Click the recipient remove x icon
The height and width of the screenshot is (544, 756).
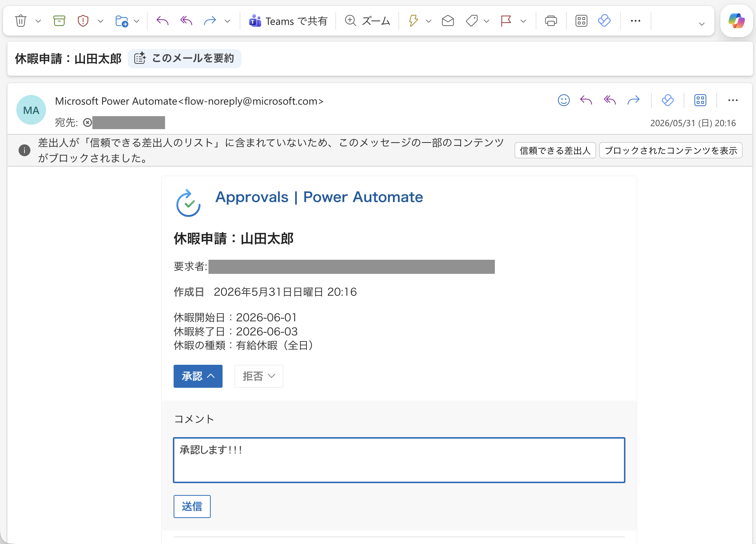coord(88,122)
